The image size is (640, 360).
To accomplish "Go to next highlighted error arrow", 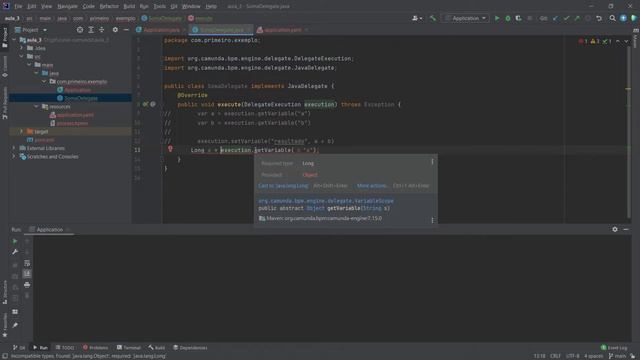I will (626, 41).
